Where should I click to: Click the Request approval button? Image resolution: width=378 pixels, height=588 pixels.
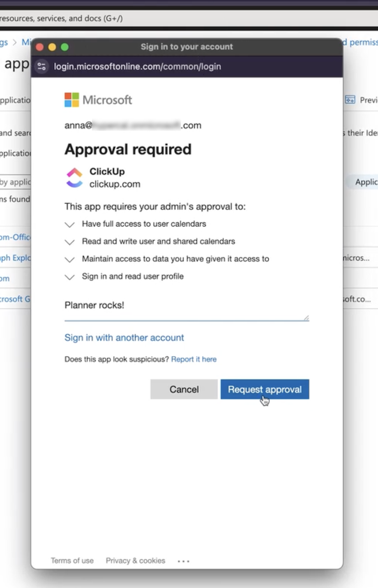(265, 389)
